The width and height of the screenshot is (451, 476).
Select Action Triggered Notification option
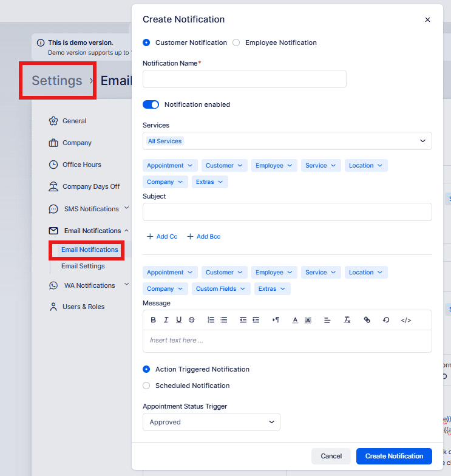[146, 369]
